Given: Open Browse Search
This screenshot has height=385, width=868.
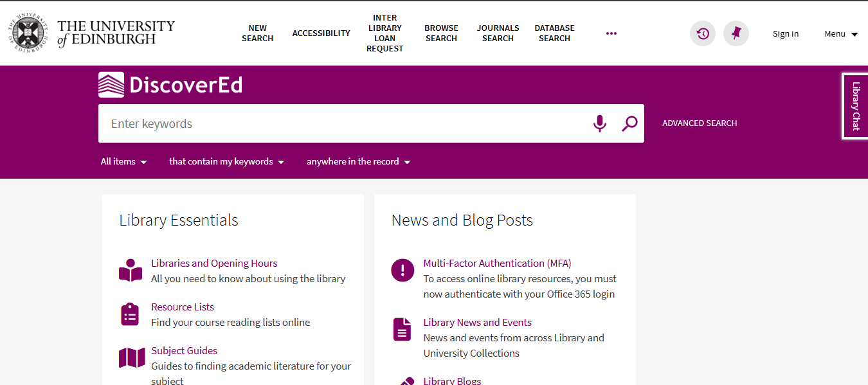Looking at the screenshot, I should tap(441, 33).
